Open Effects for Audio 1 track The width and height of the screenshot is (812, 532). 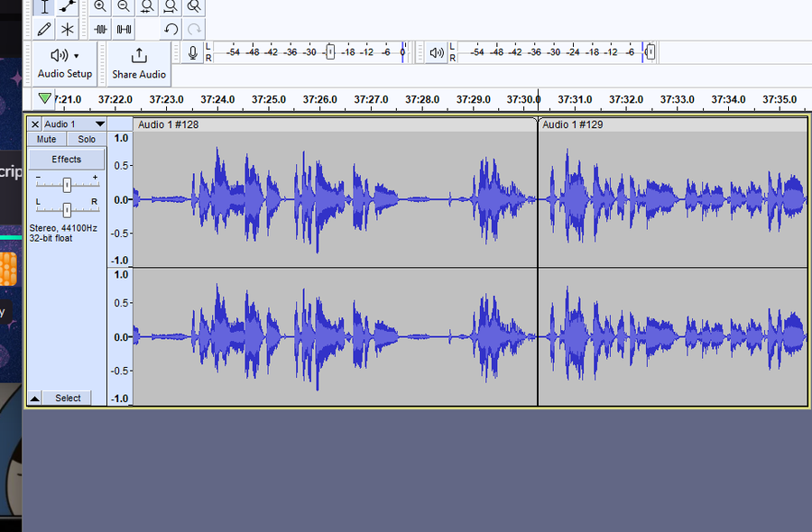[x=66, y=160]
